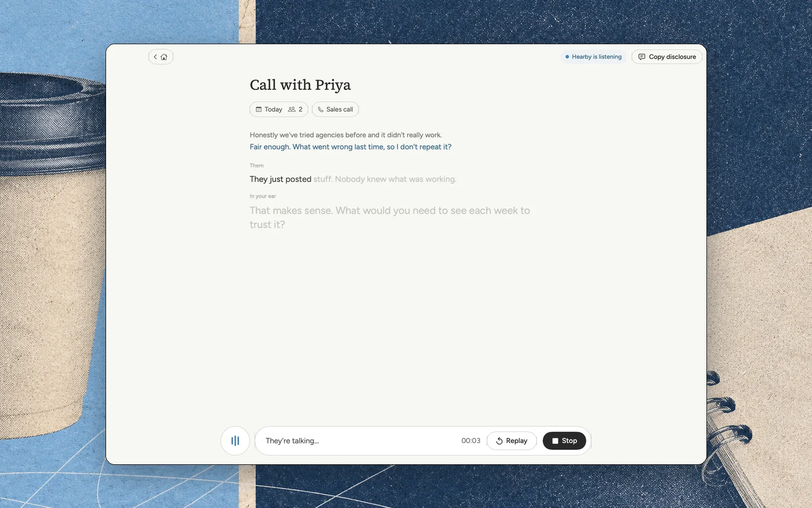Click the 'They just posted stuff' transcript line
812x508 pixels.
coord(353,179)
